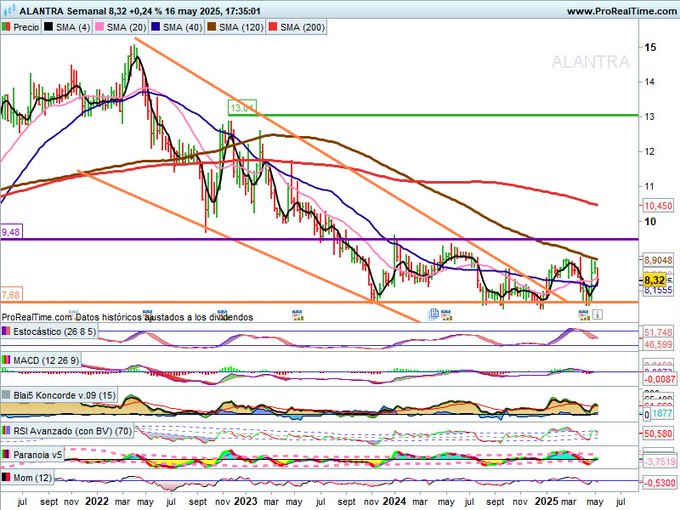
Task: Click the -0,5300 momentum value tag
Action: [x=659, y=483]
